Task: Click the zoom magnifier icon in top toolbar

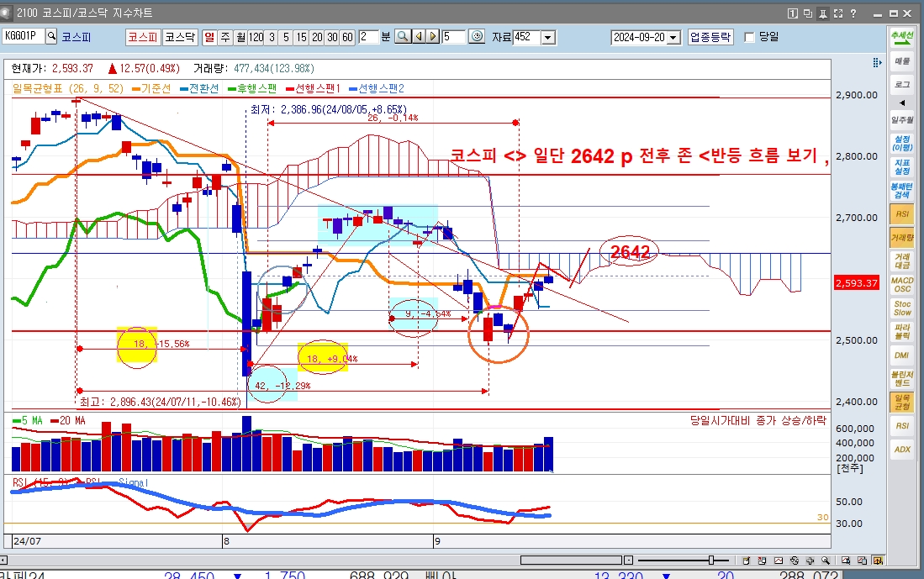Action: point(403,37)
